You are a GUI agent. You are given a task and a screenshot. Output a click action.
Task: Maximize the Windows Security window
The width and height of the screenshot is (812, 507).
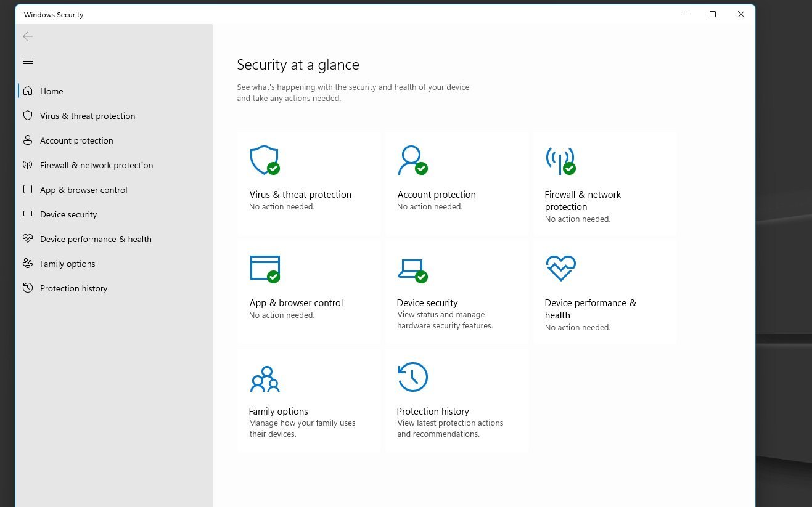click(713, 14)
